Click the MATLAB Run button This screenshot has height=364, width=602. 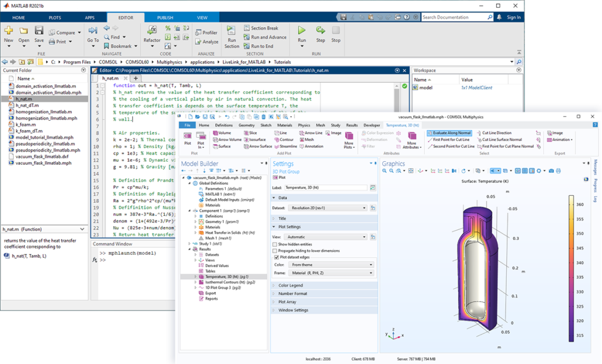302,33
